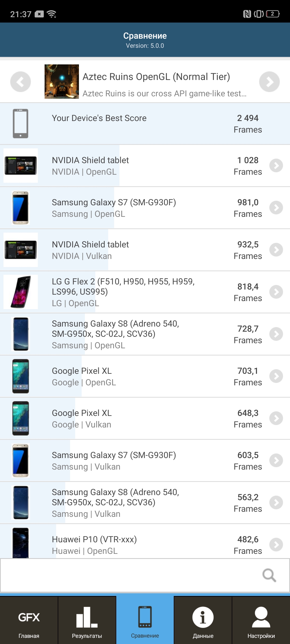The image size is (290, 644).
Task: Select the Сравнение tab phone icon
Action: pyautogui.click(x=145, y=617)
